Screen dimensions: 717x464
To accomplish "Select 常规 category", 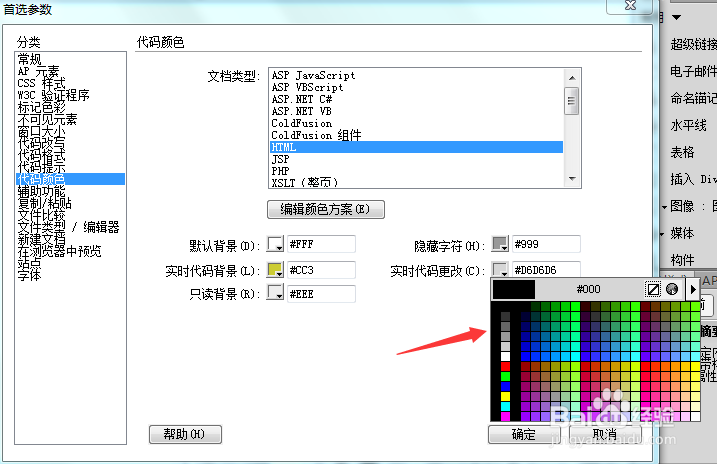I will (70, 59).
